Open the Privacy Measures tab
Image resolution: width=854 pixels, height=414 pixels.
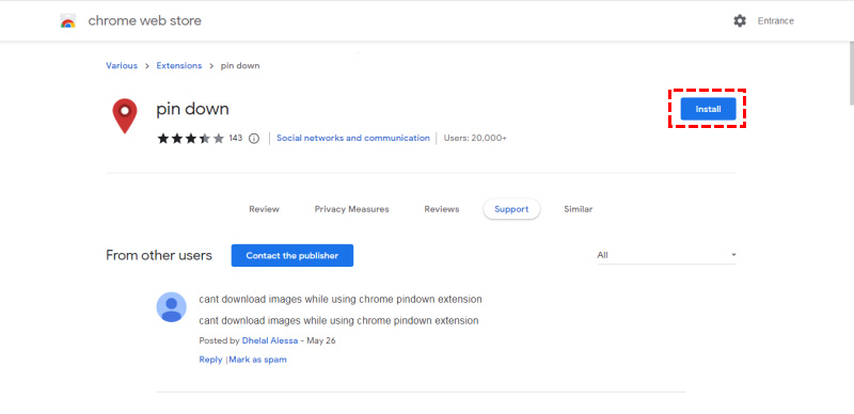click(x=351, y=209)
